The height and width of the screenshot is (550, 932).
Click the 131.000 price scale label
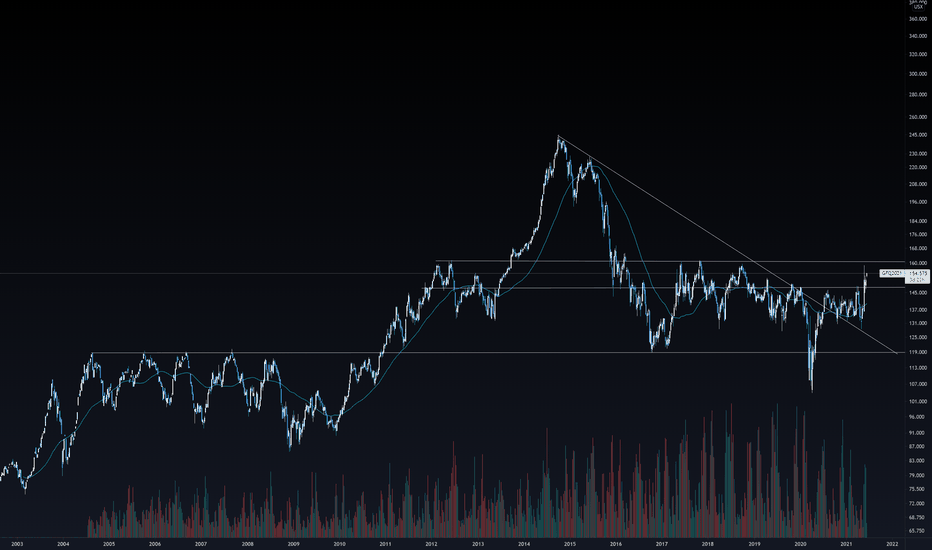(x=918, y=323)
